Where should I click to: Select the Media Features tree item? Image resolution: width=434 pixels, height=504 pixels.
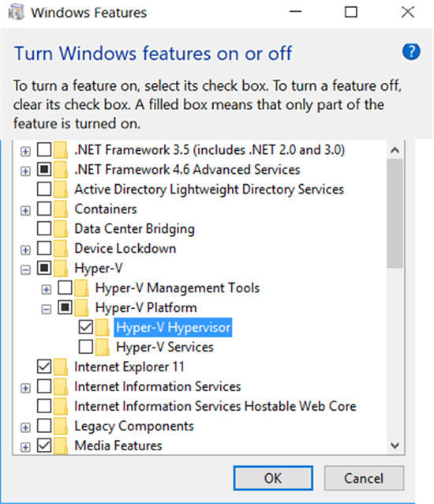pyautogui.click(x=118, y=446)
